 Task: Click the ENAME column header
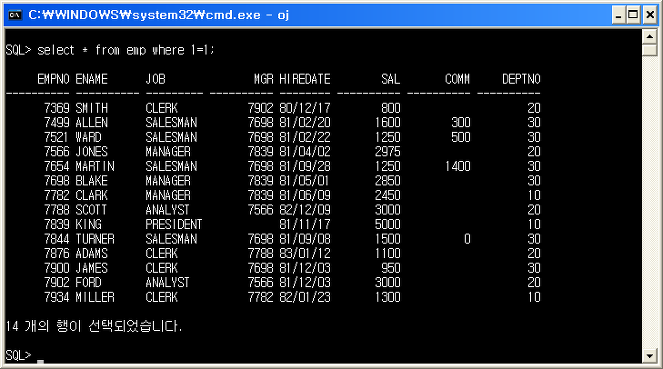91,79
